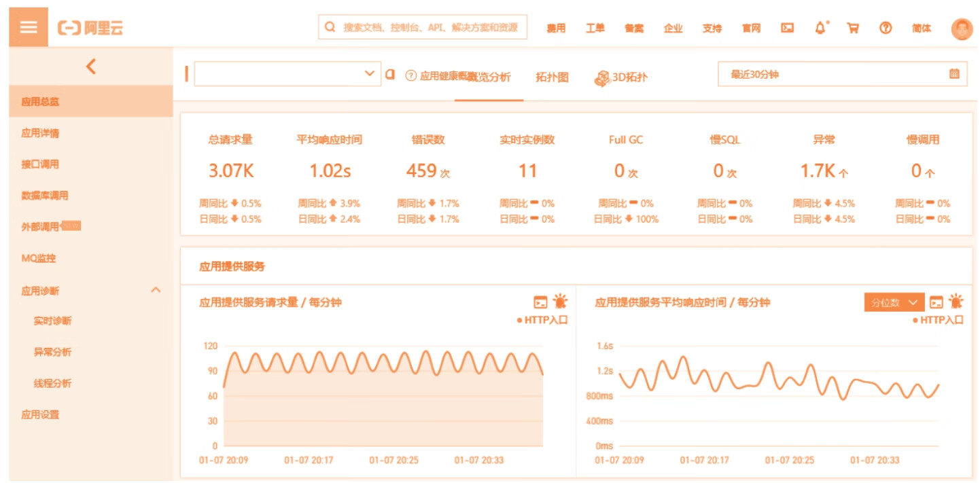
Task: Click the notification bell icon
Action: 821,28
